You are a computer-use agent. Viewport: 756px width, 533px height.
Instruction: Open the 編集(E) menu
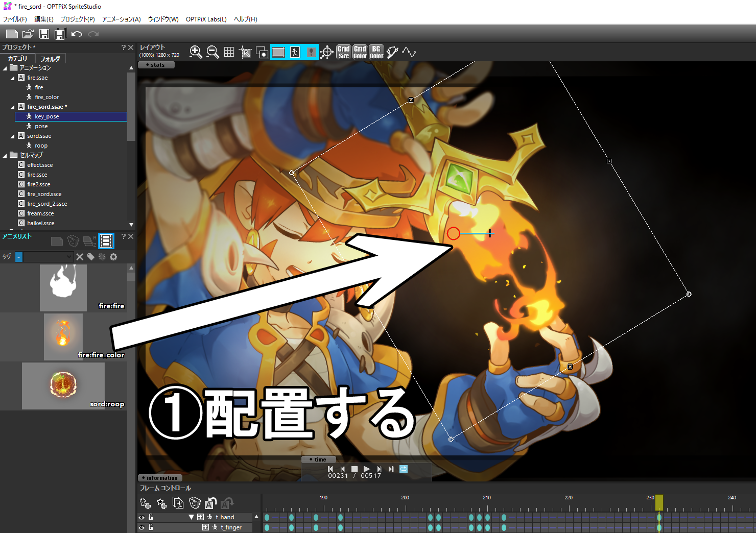click(44, 19)
